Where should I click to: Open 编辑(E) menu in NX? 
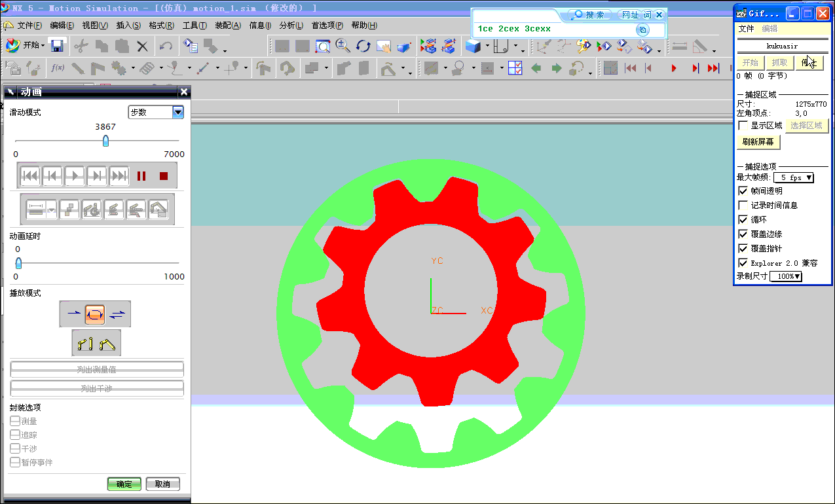click(x=62, y=26)
